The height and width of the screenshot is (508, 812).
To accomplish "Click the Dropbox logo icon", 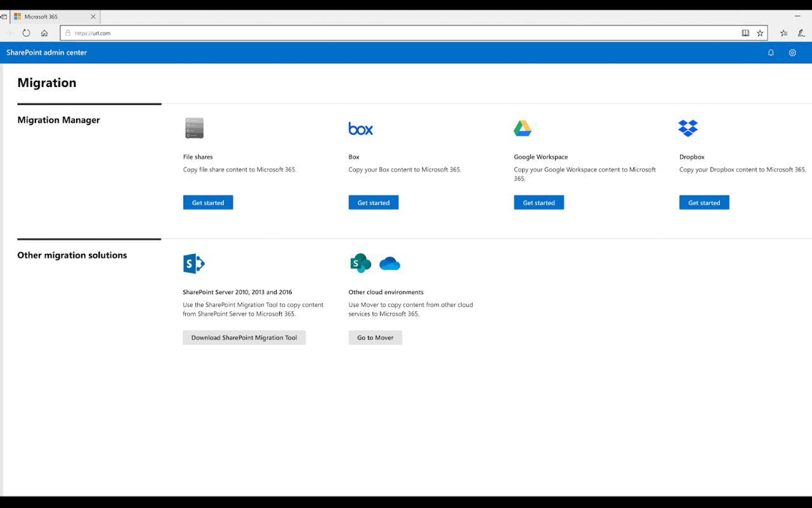I will 688,128.
